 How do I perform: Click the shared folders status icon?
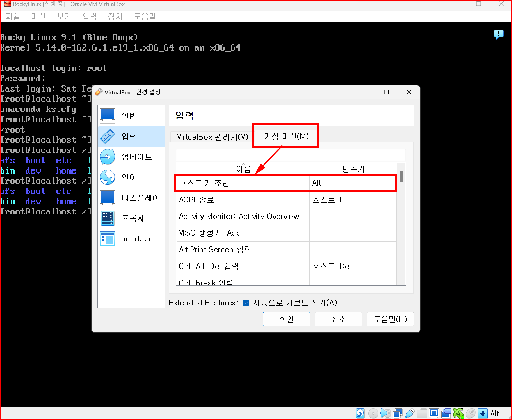[422, 413]
